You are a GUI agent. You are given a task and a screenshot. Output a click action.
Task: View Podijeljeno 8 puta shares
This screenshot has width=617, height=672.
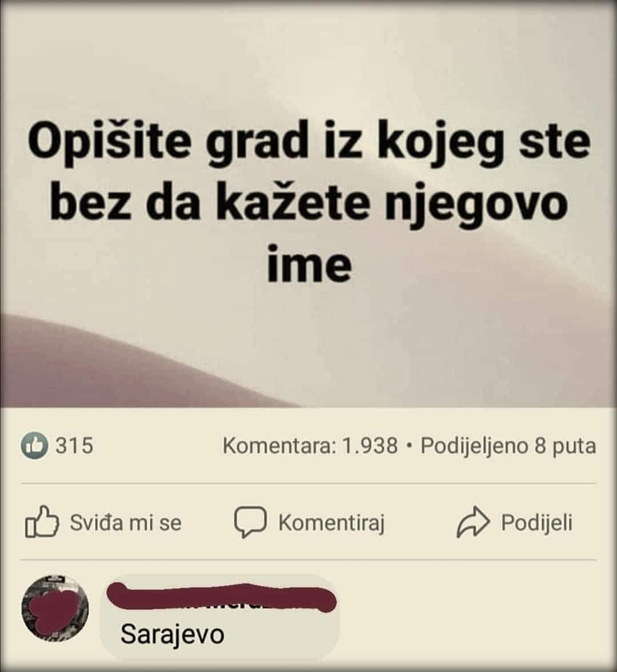(508, 446)
